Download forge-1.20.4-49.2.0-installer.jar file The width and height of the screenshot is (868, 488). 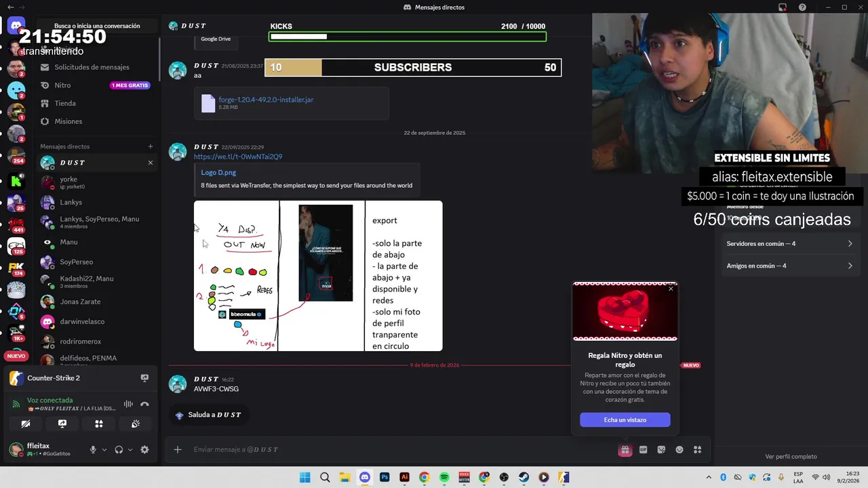coord(266,100)
